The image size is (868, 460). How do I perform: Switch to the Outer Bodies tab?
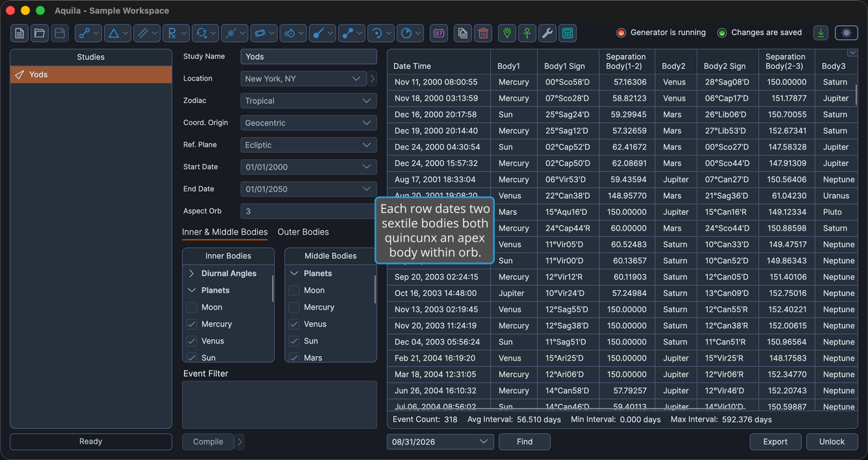(303, 232)
